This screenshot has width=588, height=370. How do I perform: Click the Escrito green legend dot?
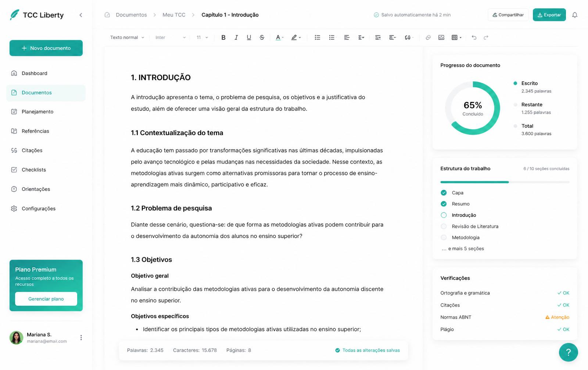(x=515, y=83)
